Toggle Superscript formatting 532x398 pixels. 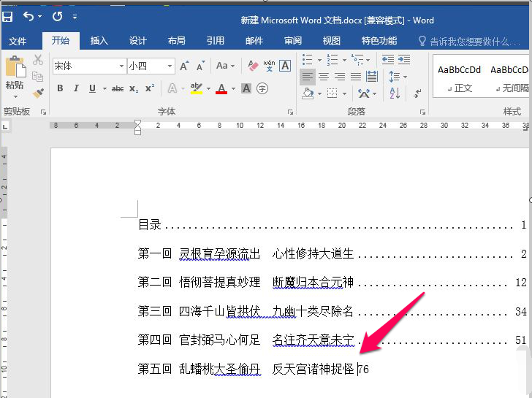[x=150, y=88]
